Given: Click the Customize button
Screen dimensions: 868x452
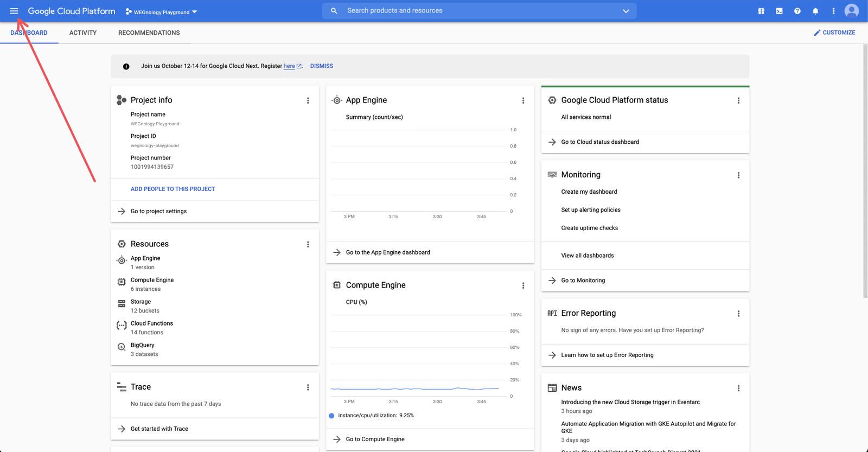Looking at the screenshot, I should click(x=834, y=33).
